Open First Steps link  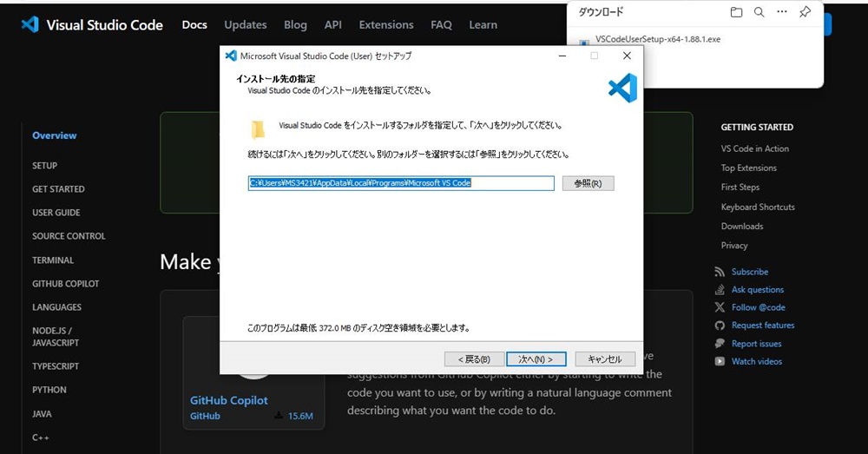click(x=740, y=188)
